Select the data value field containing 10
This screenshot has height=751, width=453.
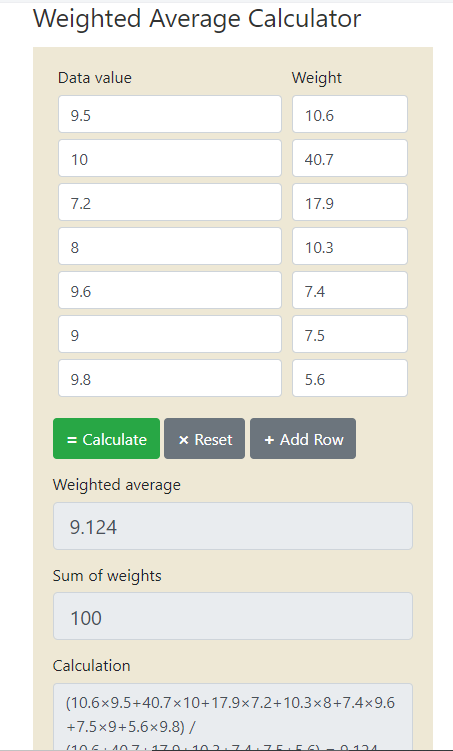170,158
